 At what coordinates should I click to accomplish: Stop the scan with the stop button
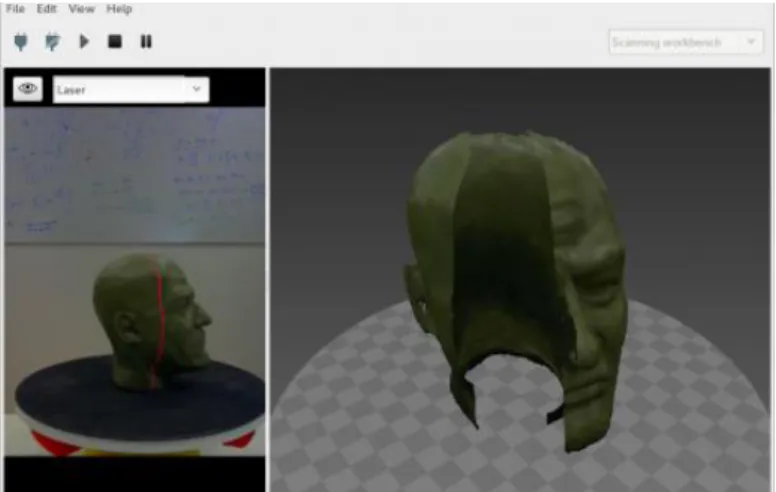point(115,42)
